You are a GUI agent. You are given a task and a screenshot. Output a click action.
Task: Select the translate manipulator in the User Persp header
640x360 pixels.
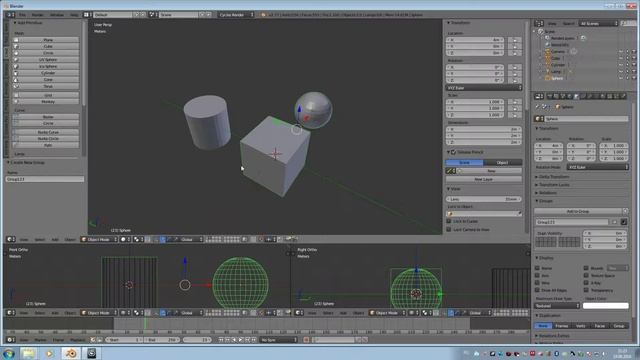(162, 239)
